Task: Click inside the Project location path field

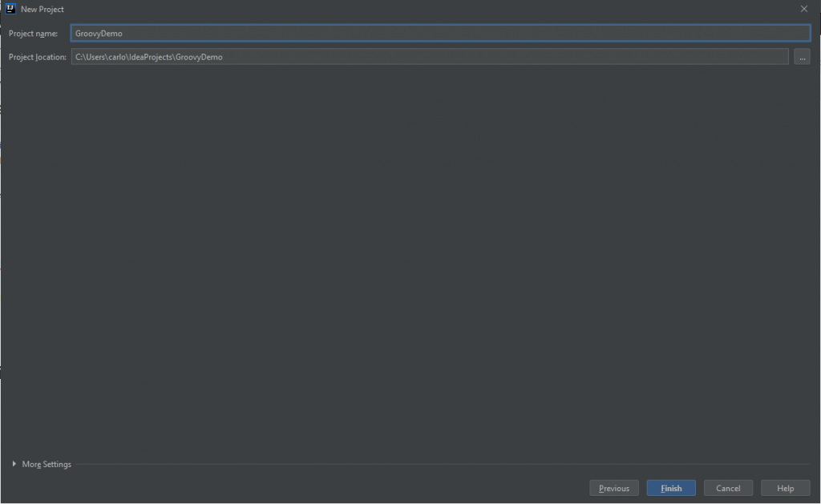Action: click(x=481, y=57)
